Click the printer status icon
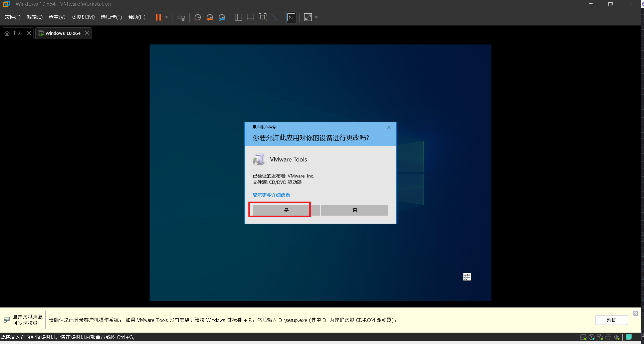This screenshot has height=344, width=644. coord(608,337)
